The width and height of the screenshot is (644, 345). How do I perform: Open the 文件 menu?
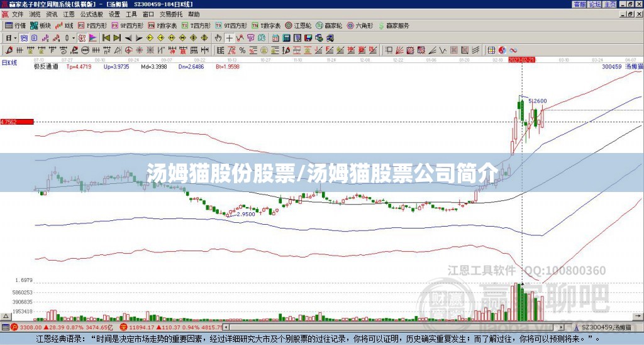pyautogui.click(x=18, y=14)
